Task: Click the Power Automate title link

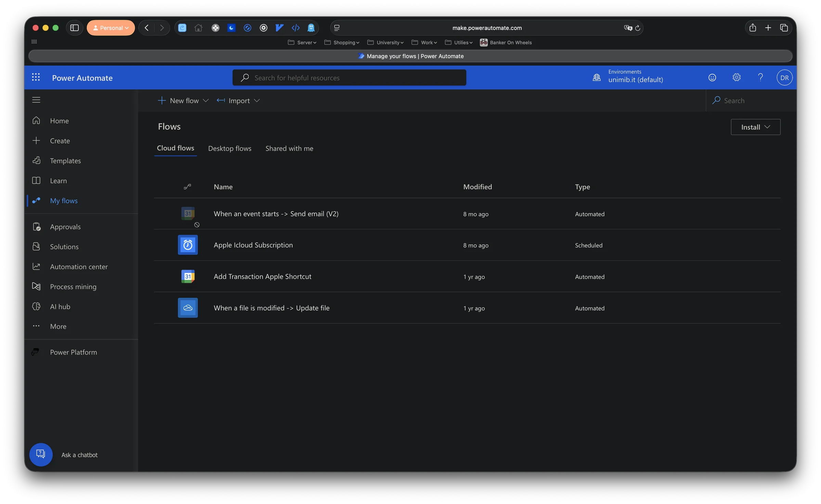Action: [x=82, y=78]
